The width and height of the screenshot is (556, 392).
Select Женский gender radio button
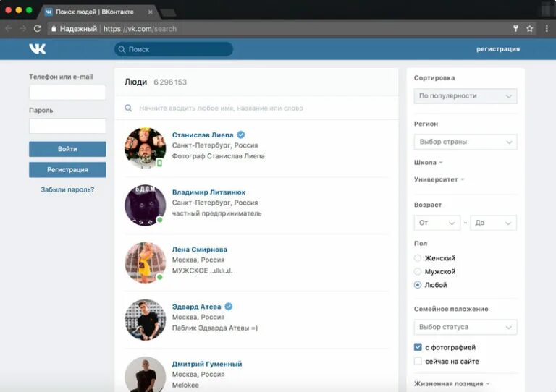[418, 258]
